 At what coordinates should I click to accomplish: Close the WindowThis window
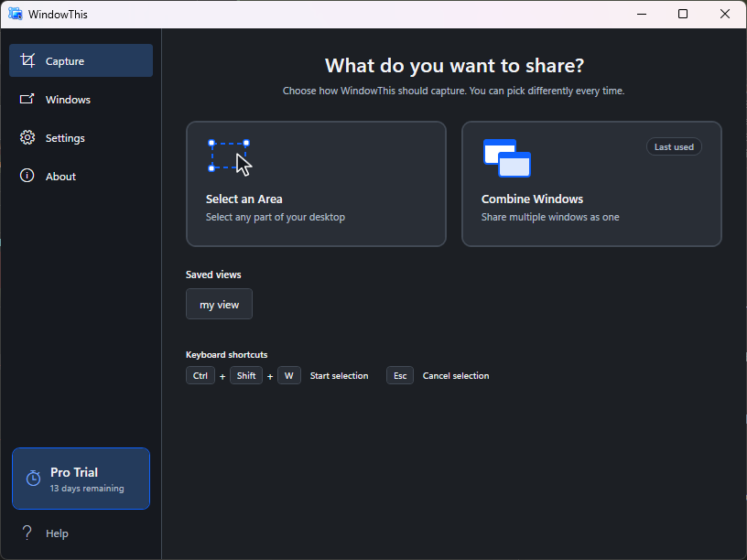click(725, 14)
